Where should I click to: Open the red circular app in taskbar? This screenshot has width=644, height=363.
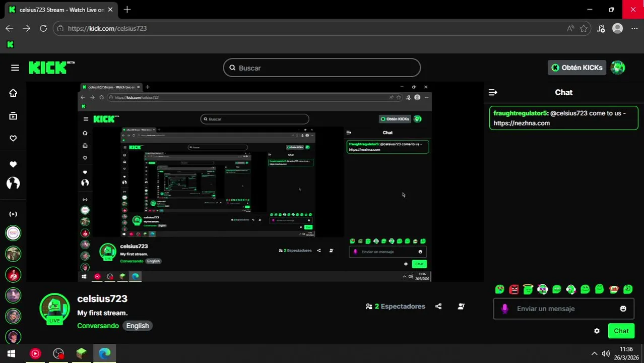35,354
